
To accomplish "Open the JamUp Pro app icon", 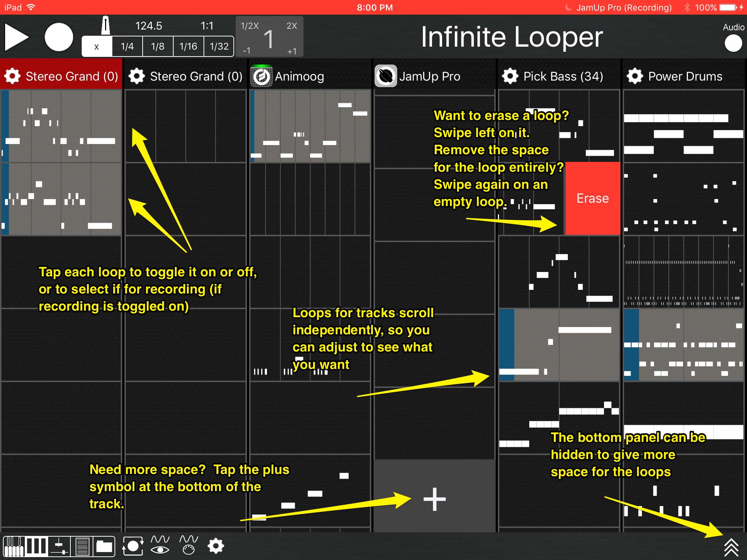I will coord(386,76).
